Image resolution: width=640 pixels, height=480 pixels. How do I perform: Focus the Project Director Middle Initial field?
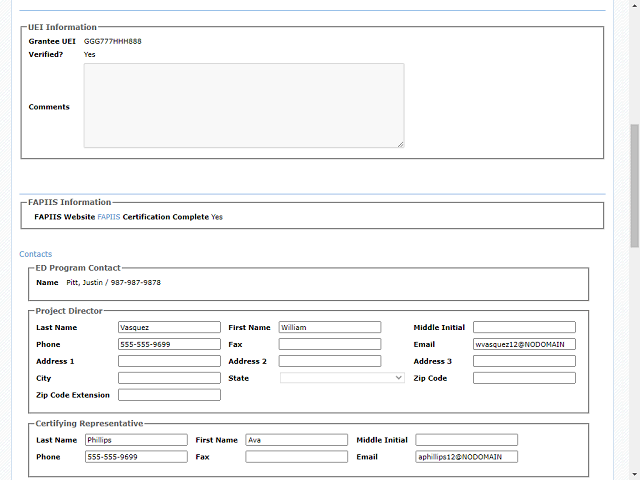pyautogui.click(x=524, y=327)
